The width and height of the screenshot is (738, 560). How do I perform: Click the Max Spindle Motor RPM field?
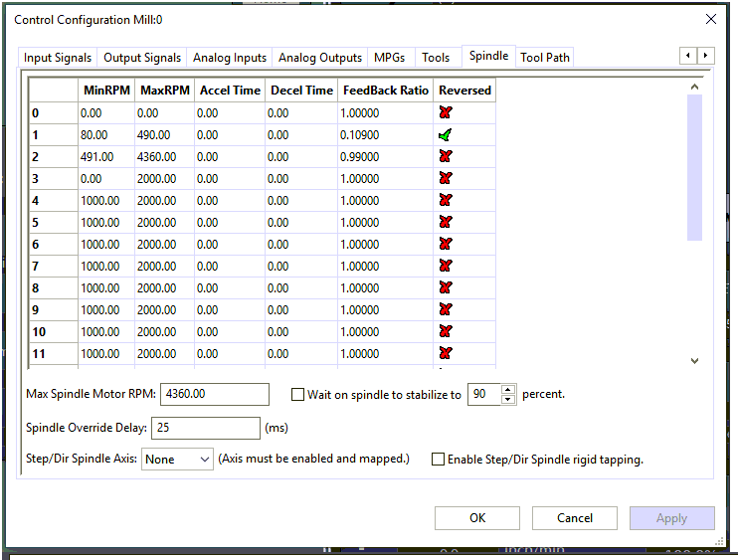214,395
